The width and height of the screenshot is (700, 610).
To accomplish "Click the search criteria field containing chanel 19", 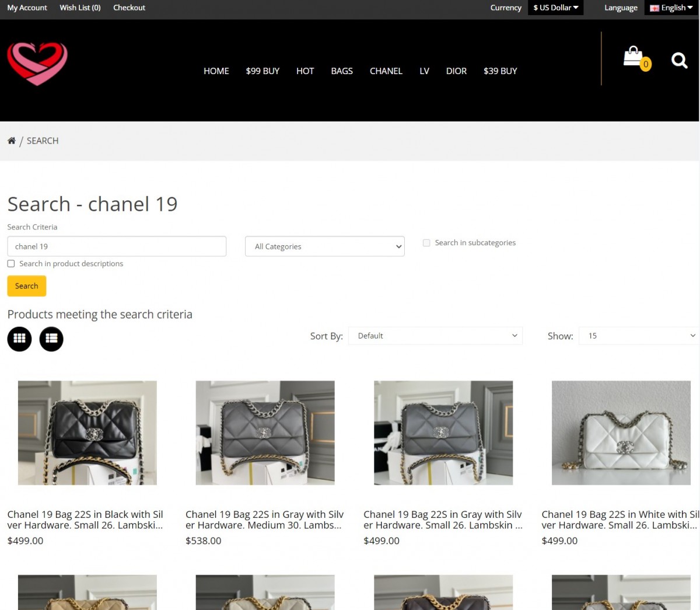I will pyautogui.click(x=117, y=246).
